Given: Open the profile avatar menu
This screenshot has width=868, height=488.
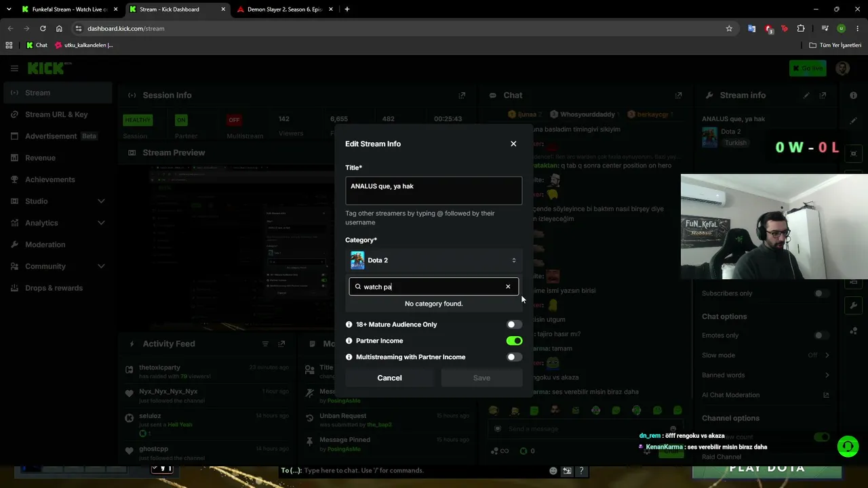Looking at the screenshot, I should (x=842, y=68).
